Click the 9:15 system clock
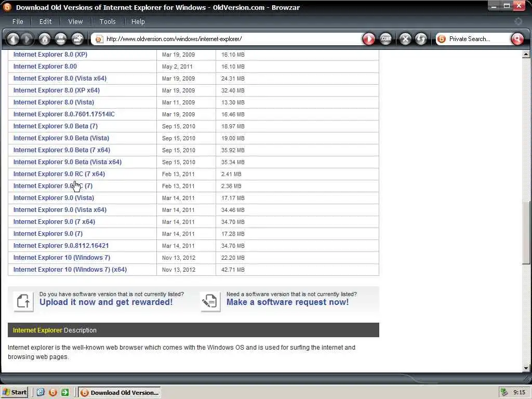532x399 pixels. 519,392
